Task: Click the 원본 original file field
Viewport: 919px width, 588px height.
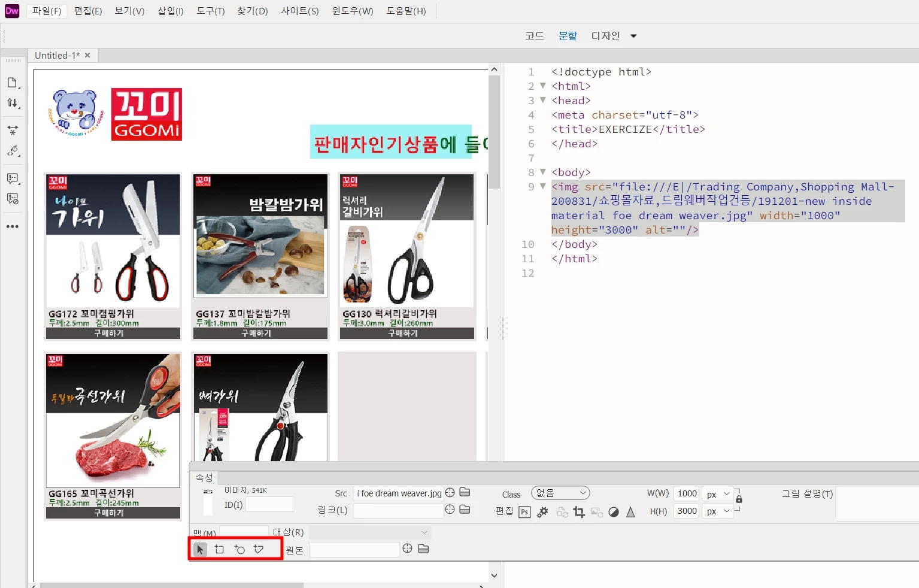Action: coord(354,550)
